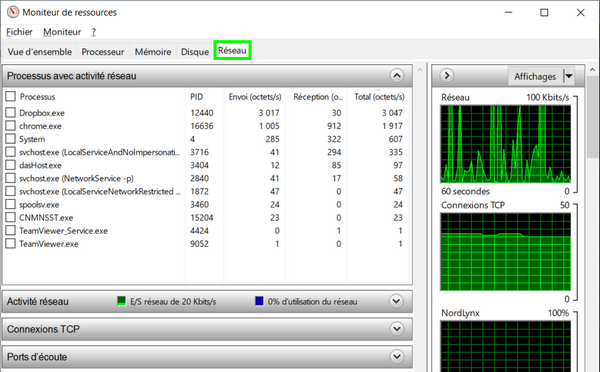Select the System process name
Image resolution: width=600 pixels, height=372 pixels.
click(x=32, y=139)
